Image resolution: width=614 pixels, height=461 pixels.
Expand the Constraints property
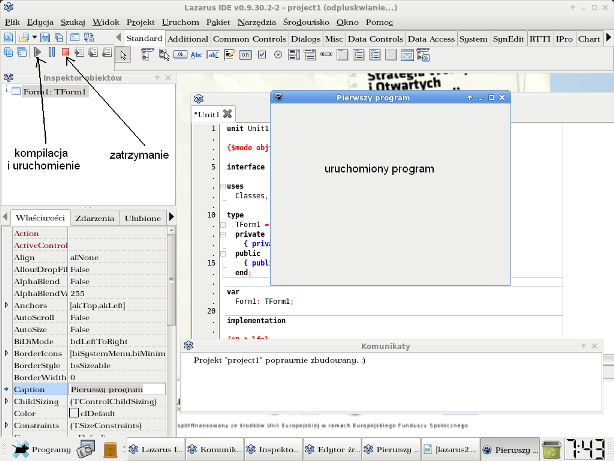[6, 425]
